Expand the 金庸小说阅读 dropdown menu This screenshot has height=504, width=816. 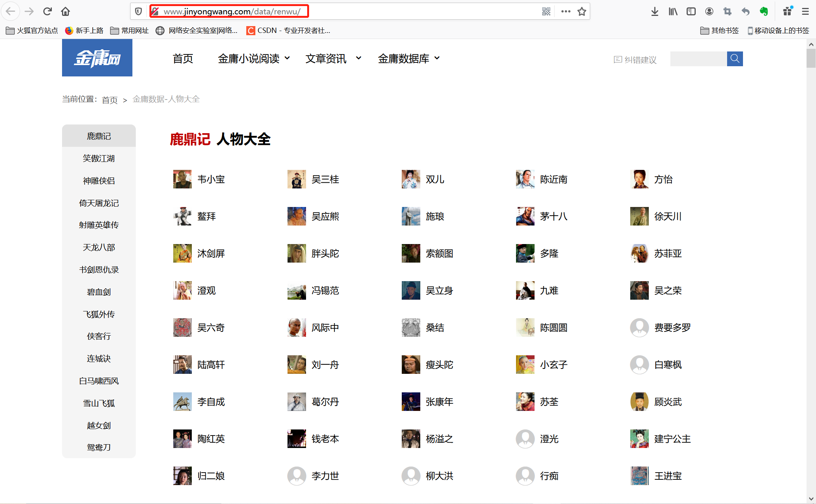[253, 58]
